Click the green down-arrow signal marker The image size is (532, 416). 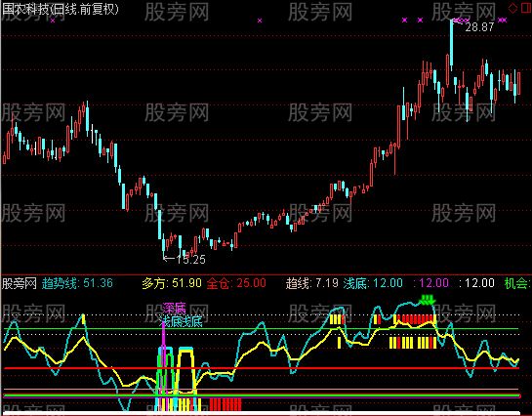coord(428,300)
